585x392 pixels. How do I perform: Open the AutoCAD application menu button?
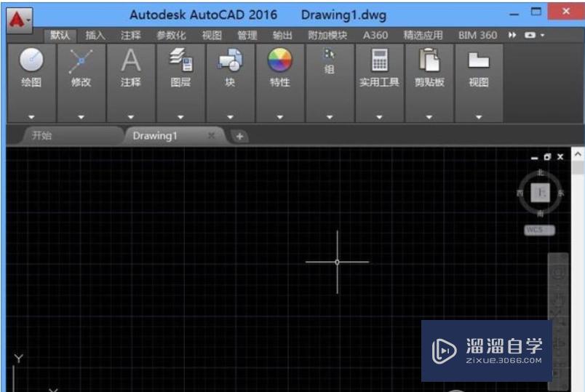click(20, 20)
